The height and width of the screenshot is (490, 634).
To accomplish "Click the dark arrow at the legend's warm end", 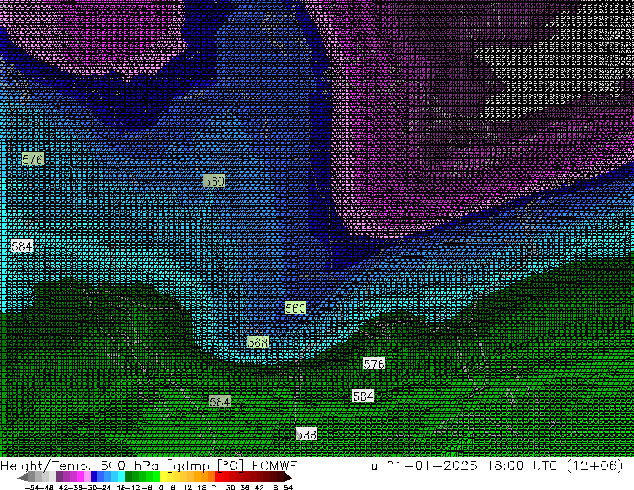I will [288, 477].
